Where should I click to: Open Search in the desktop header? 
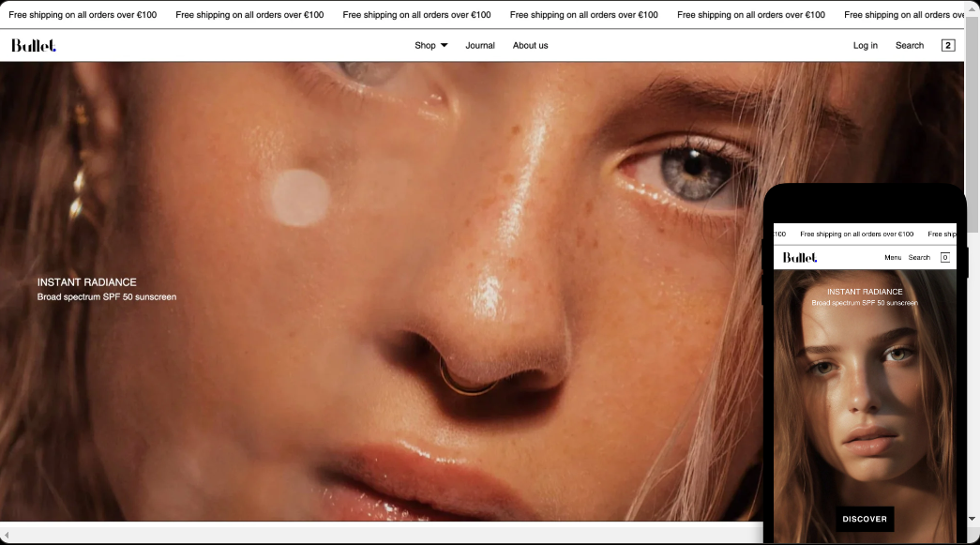point(909,45)
